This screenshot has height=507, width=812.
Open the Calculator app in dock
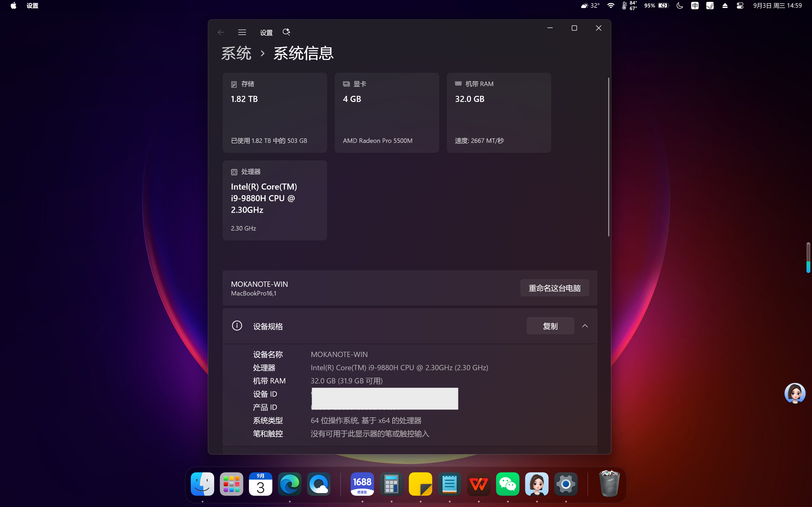click(x=391, y=484)
